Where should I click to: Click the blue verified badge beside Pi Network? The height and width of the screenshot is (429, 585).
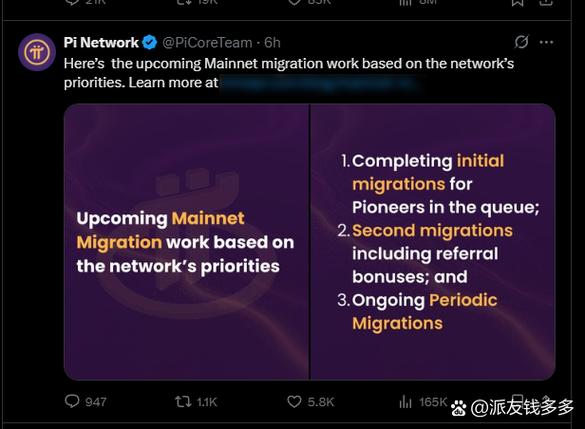pyautogui.click(x=150, y=43)
